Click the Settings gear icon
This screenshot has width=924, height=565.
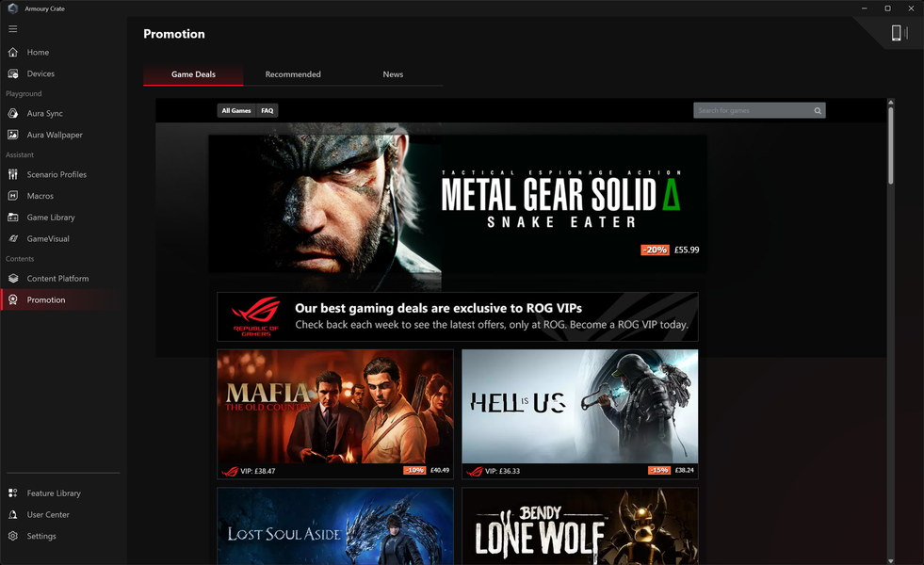(13, 536)
